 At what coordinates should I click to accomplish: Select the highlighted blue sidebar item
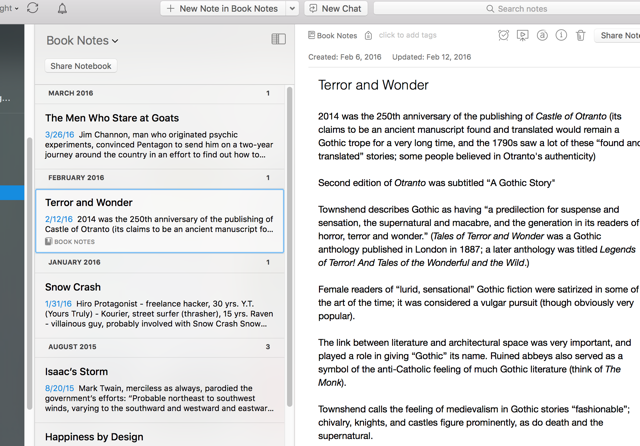pyautogui.click(x=12, y=193)
